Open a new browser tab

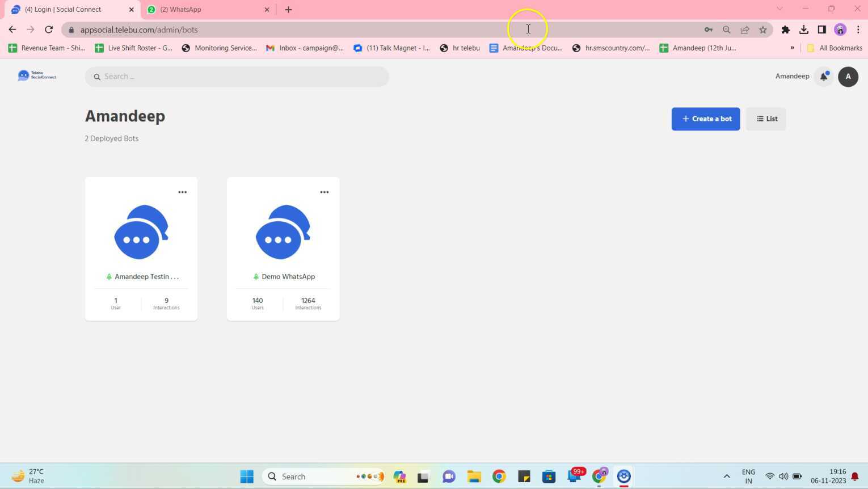coord(288,10)
